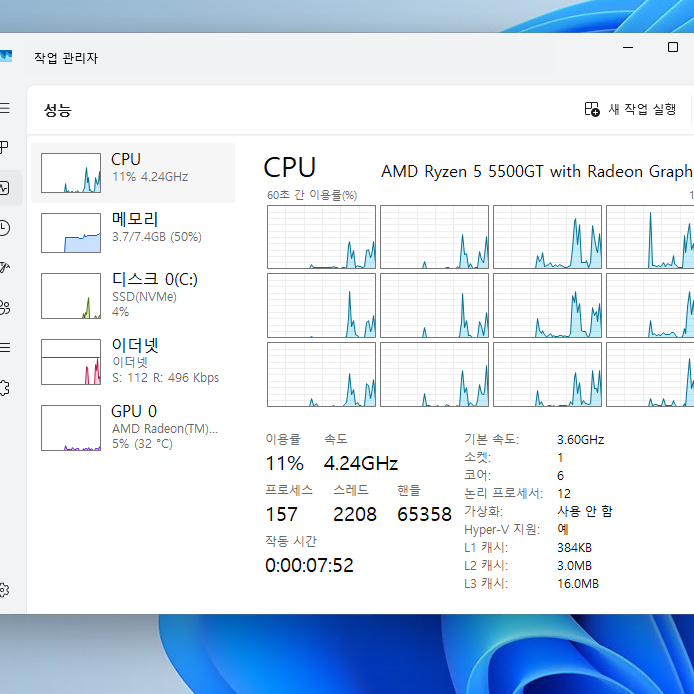The height and width of the screenshot is (694, 694).
Task: Click the Ethernet mini graph thumbnail
Action: coord(71,362)
